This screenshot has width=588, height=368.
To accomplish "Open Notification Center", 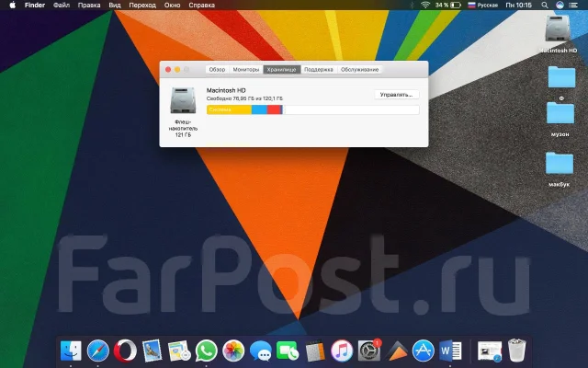I will click(x=573, y=6).
